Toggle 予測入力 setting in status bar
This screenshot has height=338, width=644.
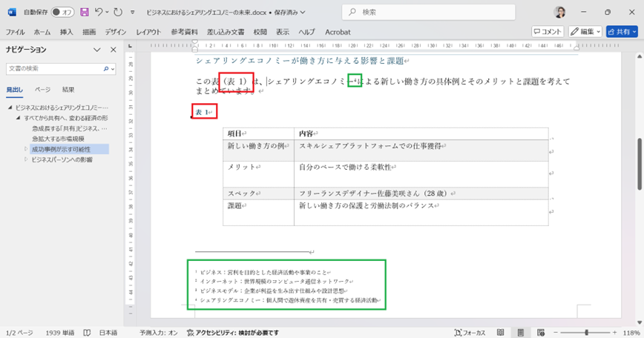[158, 333]
